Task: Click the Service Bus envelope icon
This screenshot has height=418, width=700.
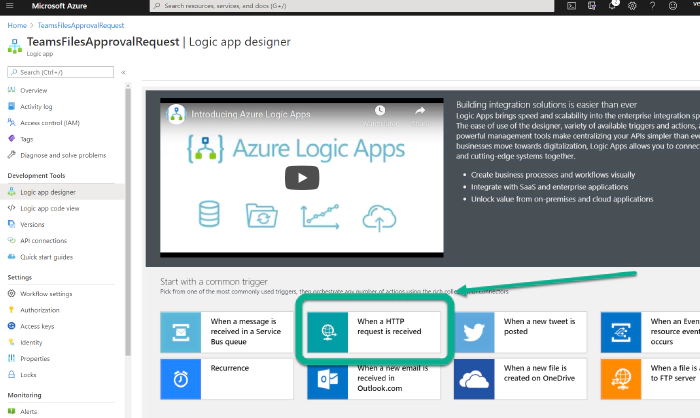Action: click(181, 332)
